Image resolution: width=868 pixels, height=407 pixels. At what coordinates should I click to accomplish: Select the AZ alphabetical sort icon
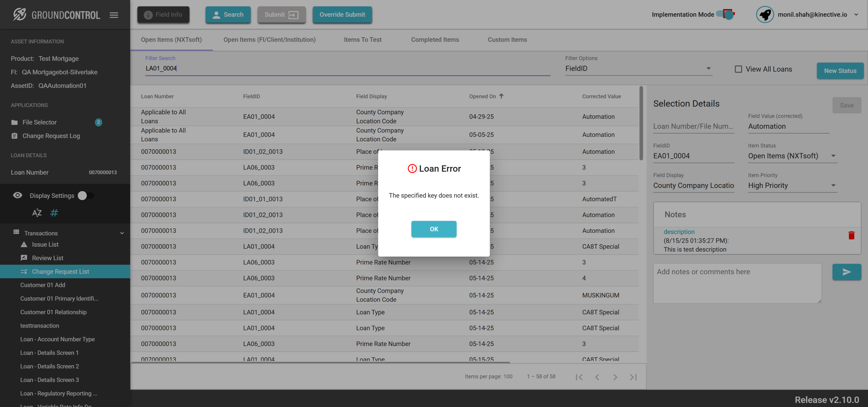tap(37, 213)
